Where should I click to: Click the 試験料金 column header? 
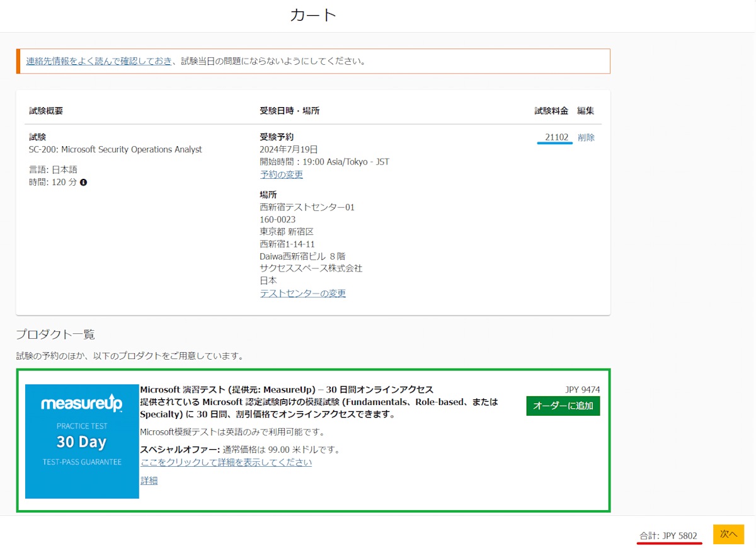(552, 111)
